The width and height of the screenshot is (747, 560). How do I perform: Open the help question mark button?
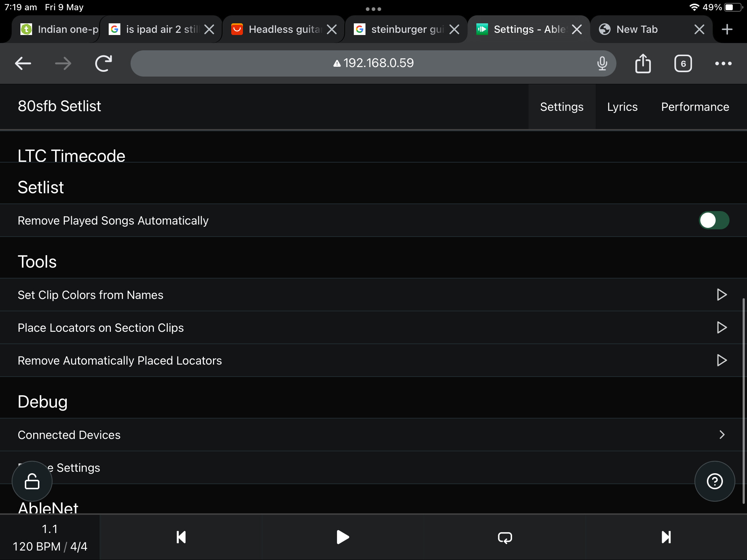tap(715, 481)
